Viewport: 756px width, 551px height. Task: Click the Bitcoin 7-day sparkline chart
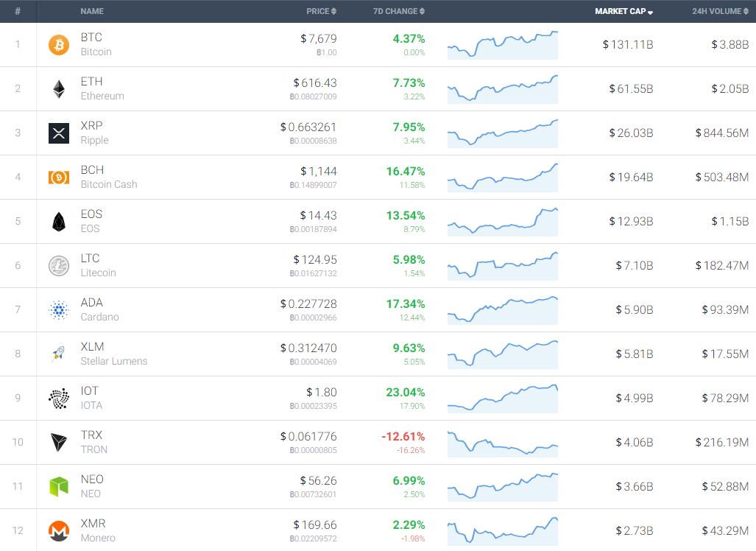(x=502, y=45)
